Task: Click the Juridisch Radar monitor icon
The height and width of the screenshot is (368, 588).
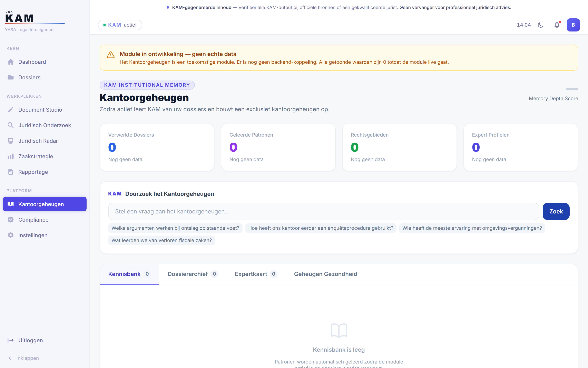Action: pos(10,141)
